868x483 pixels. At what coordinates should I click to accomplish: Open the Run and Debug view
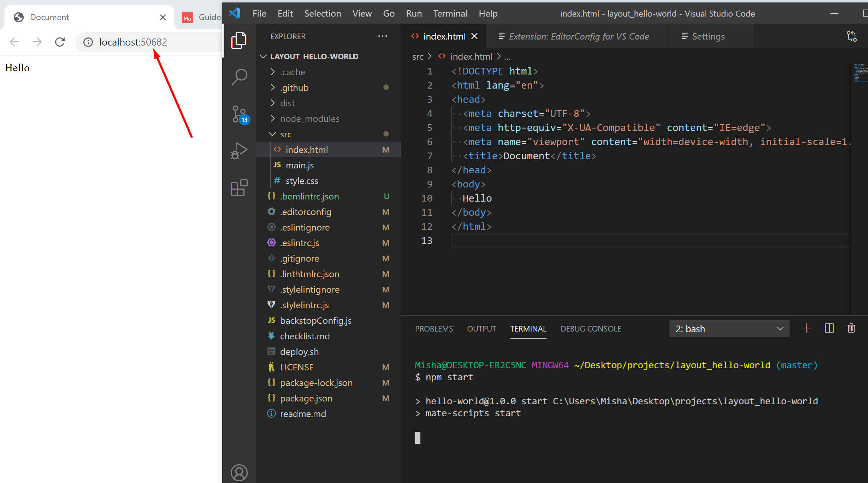pyautogui.click(x=239, y=151)
